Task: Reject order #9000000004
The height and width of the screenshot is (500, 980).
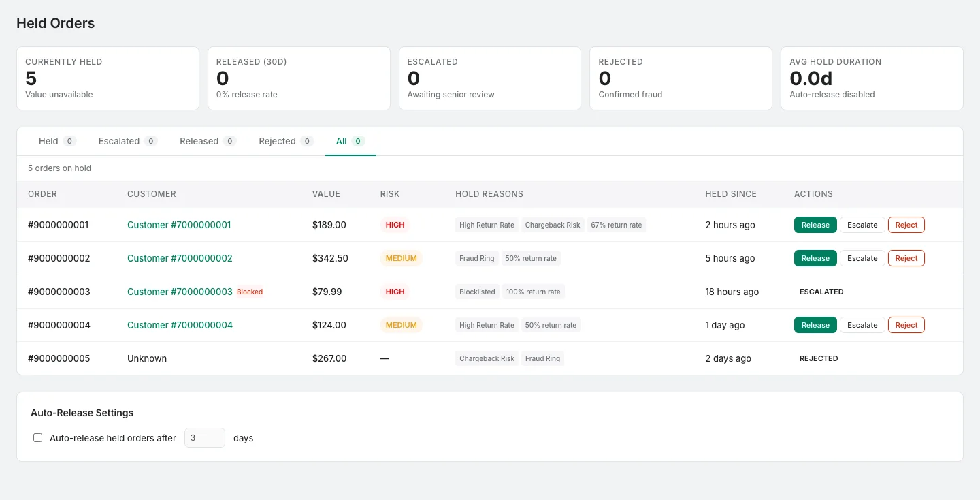Action: [x=906, y=325]
